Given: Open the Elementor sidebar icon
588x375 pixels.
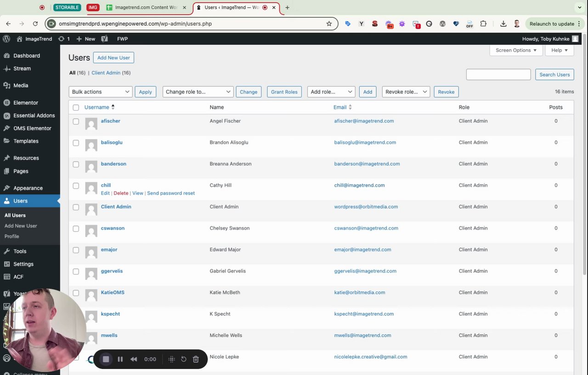Looking at the screenshot, I should coord(6,103).
